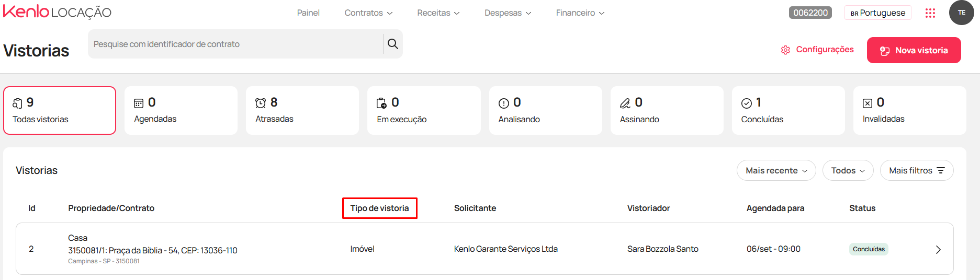
Task: Open the Todos filter dropdown
Action: pyautogui.click(x=848, y=170)
